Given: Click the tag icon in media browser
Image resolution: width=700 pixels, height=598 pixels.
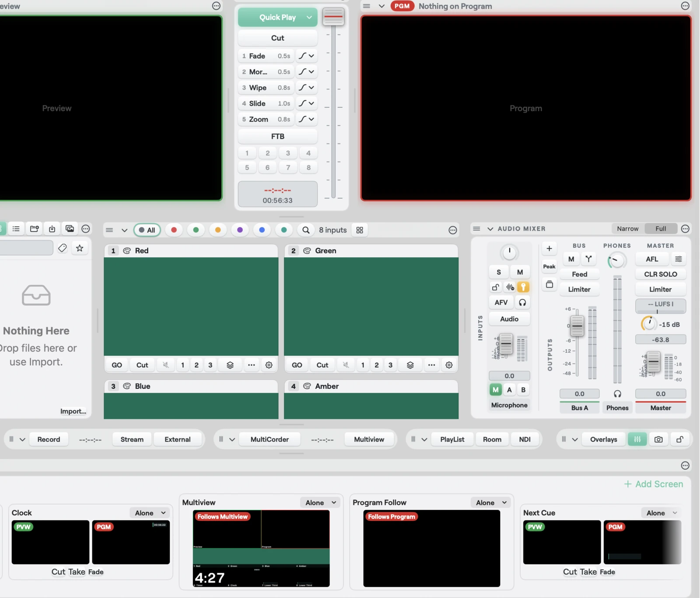Looking at the screenshot, I should tap(63, 248).
